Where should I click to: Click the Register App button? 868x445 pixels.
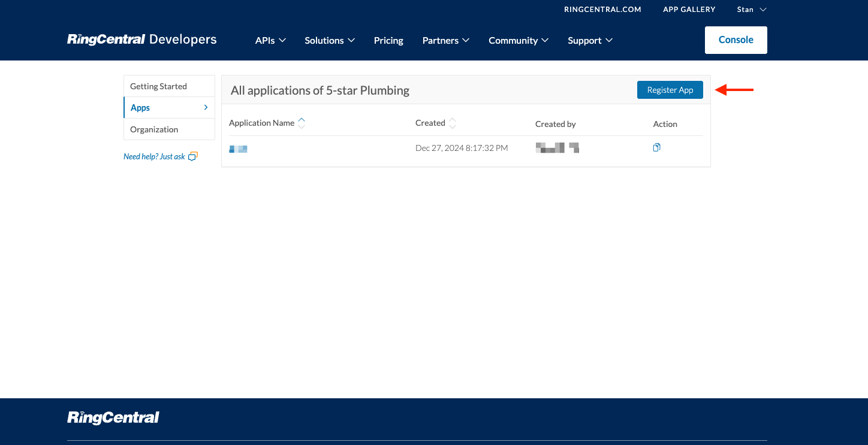tap(670, 90)
